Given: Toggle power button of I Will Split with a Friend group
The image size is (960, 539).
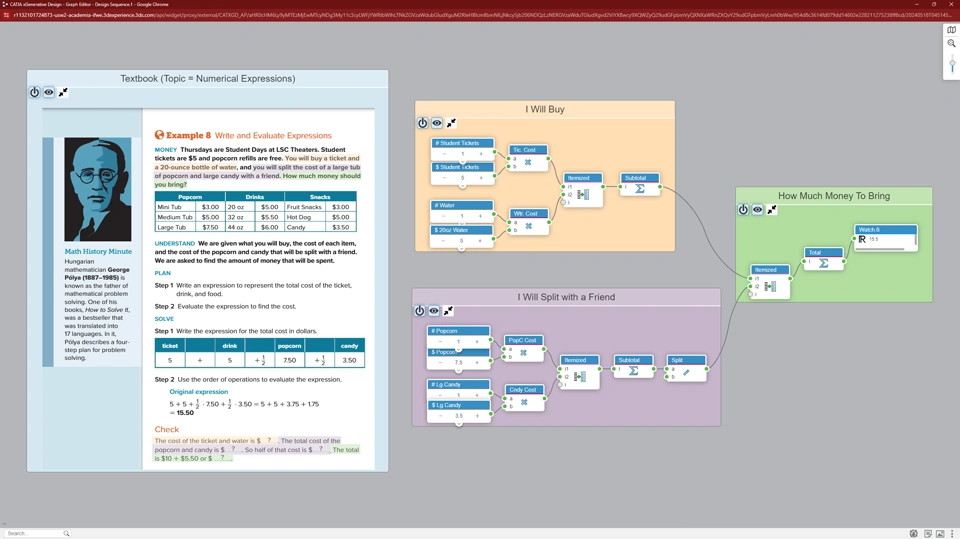Looking at the screenshot, I should tap(419, 311).
